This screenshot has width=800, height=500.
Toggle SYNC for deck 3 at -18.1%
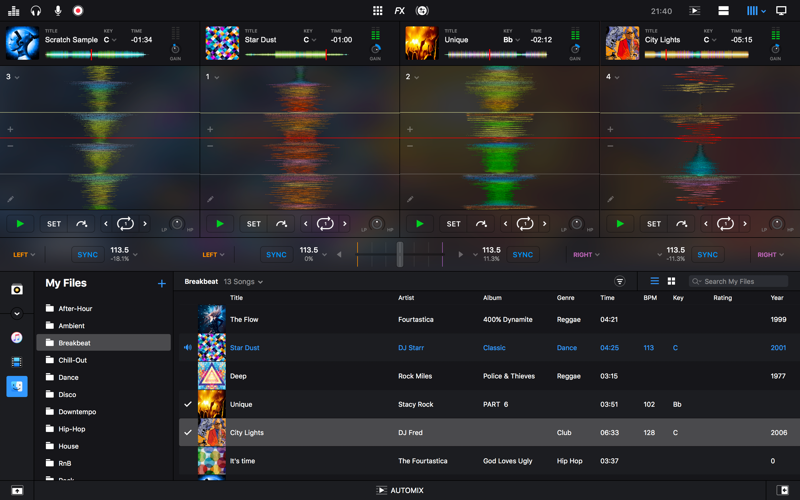(x=88, y=255)
